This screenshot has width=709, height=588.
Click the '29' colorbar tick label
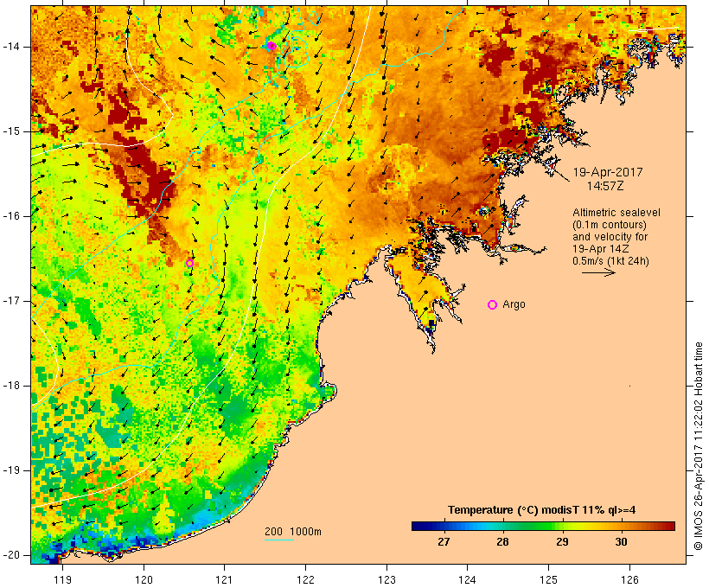pos(562,541)
